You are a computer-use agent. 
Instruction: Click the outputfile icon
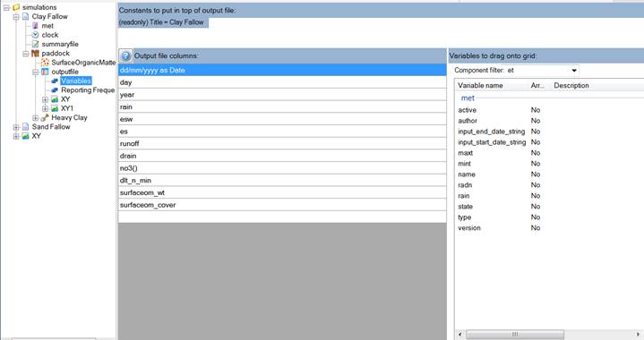(x=45, y=72)
